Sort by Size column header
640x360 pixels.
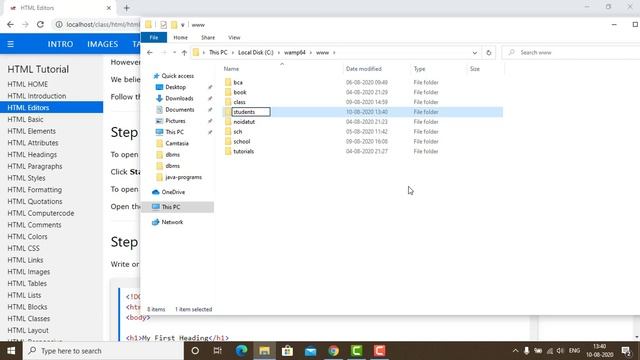pos(475,69)
